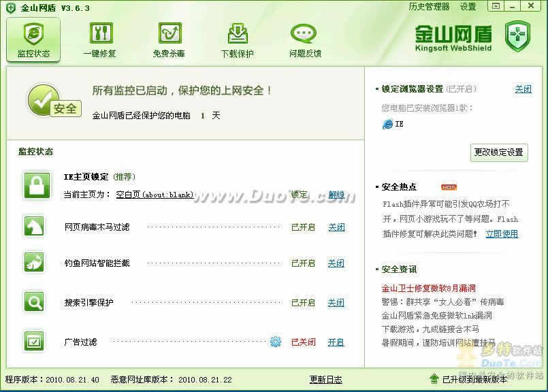Click the 空白页(about:blank) homepage link
548x392 pixels.
pos(155,195)
